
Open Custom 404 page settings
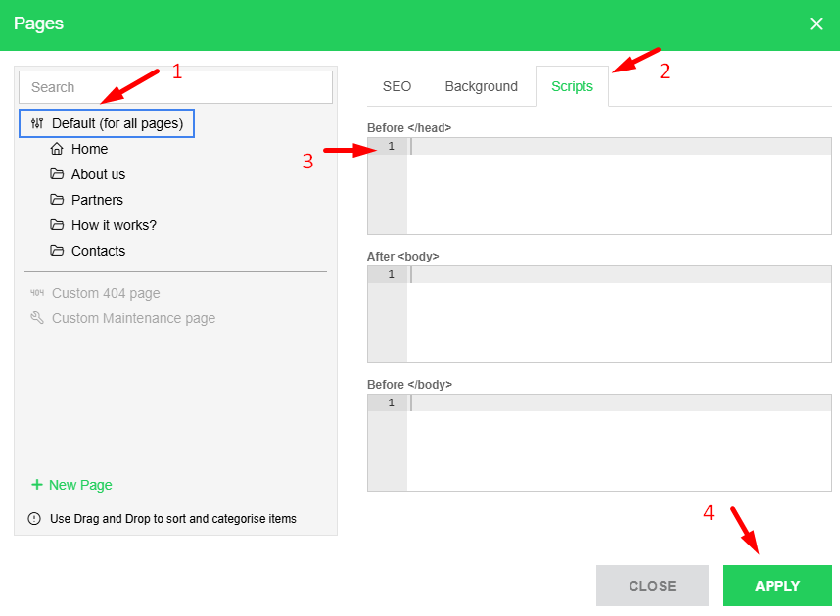click(x=106, y=293)
